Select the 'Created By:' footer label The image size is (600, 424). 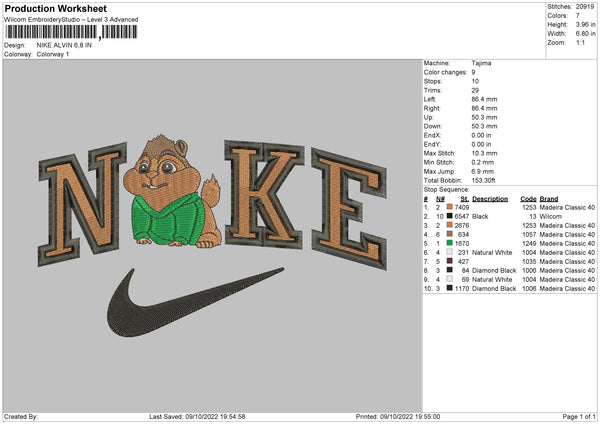[21, 416]
